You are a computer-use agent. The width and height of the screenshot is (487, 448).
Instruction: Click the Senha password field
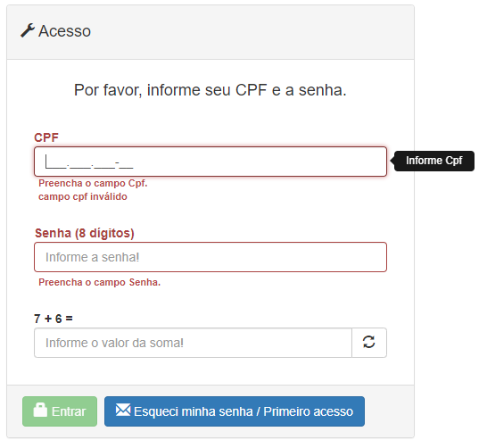210,257
